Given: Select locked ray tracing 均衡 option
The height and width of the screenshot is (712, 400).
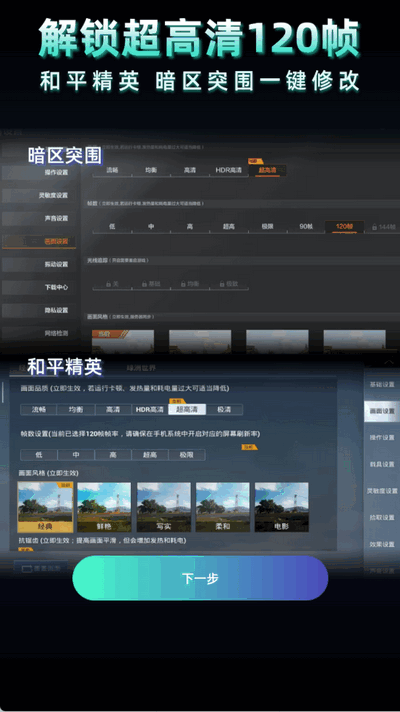Looking at the screenshot, I should pos(190,284).
